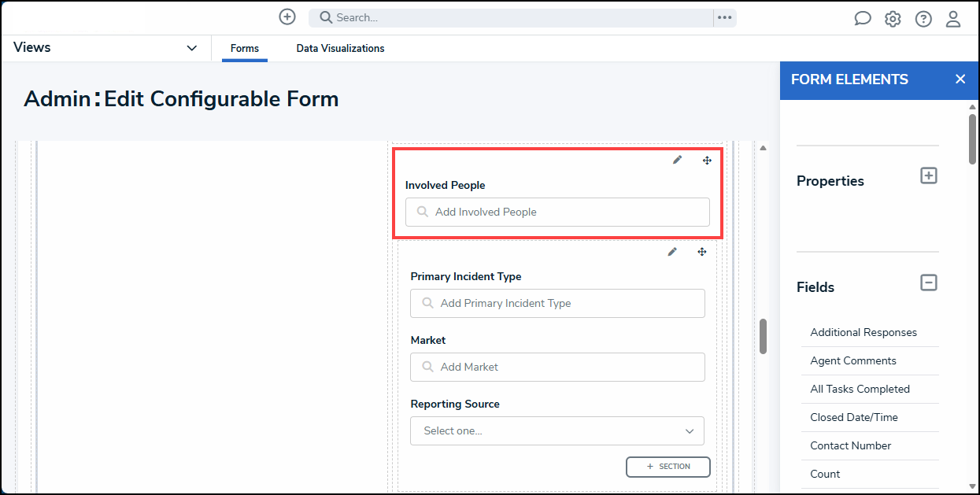Click move handle of Primary Incident Type section
The width and height of the screenshot is (980, 495).
[702, 252]
